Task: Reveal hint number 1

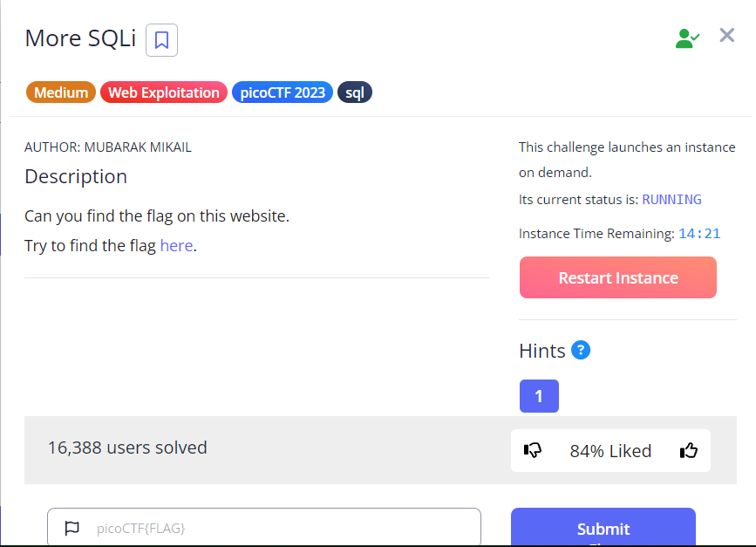Action: click(539, 396)
